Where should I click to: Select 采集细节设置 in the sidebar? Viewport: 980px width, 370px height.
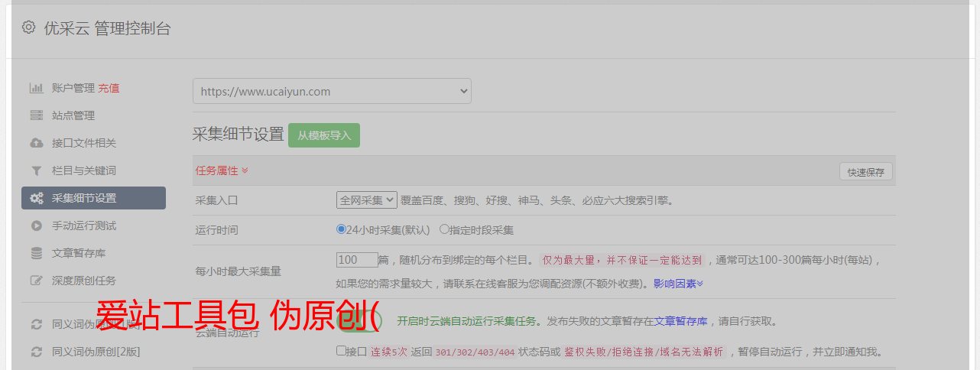pyautogui.click(x=93, y=198)
